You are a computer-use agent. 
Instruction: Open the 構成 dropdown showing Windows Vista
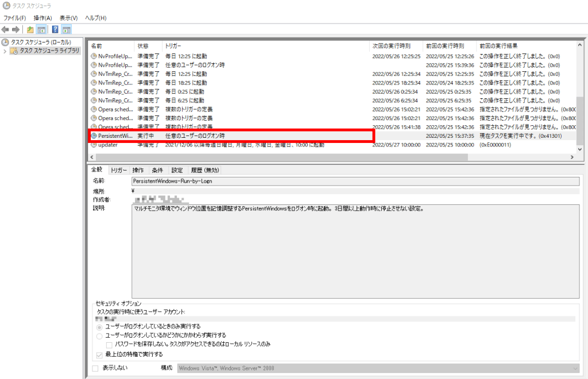[x=378, y=368]
